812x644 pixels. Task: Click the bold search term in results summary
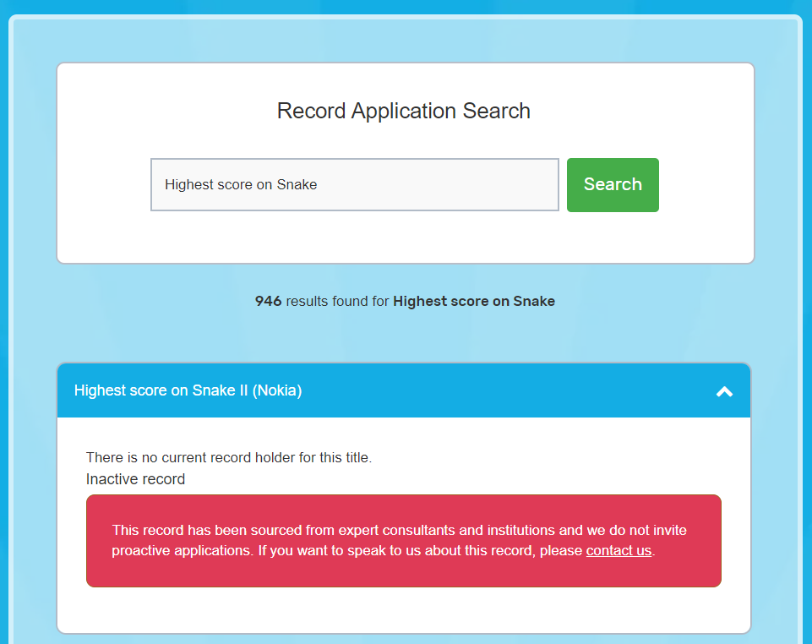473,301
